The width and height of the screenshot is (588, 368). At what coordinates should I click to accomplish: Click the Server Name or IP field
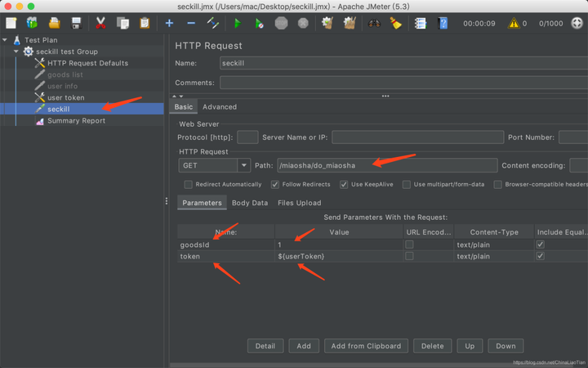coord(418,137)
